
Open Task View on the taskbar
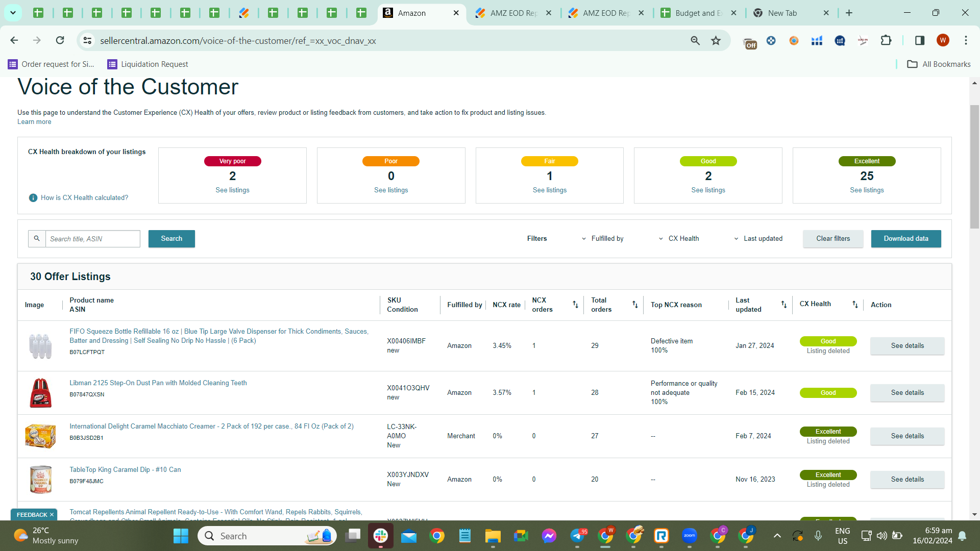[x=353, y=536]
